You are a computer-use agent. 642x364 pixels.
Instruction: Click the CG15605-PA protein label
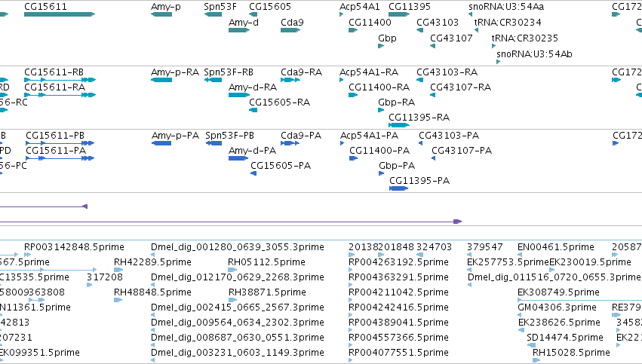point(281,166)
